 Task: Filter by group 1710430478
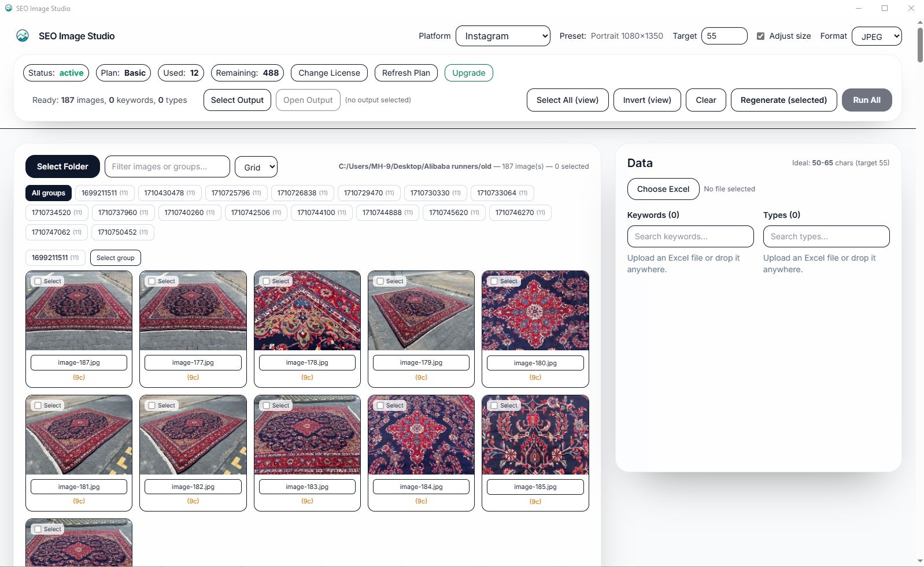click(x=169, y=193)
